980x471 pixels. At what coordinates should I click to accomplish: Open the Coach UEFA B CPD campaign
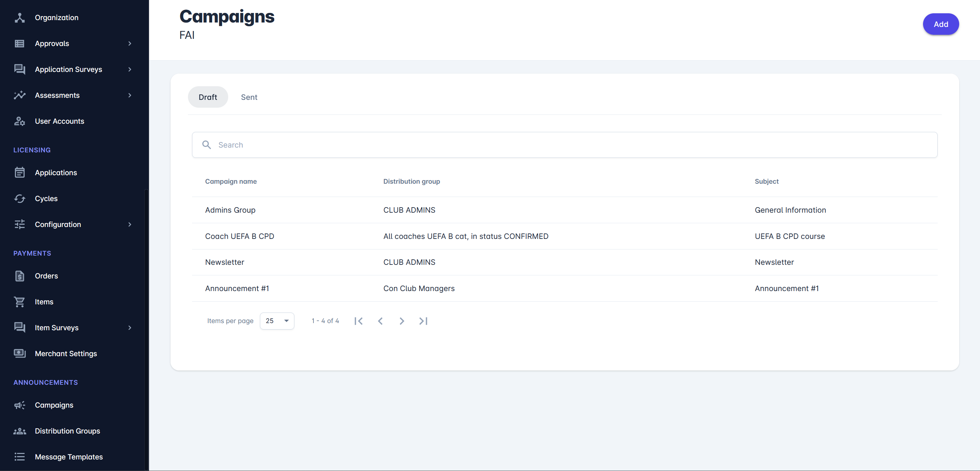[x=239, y=237]
